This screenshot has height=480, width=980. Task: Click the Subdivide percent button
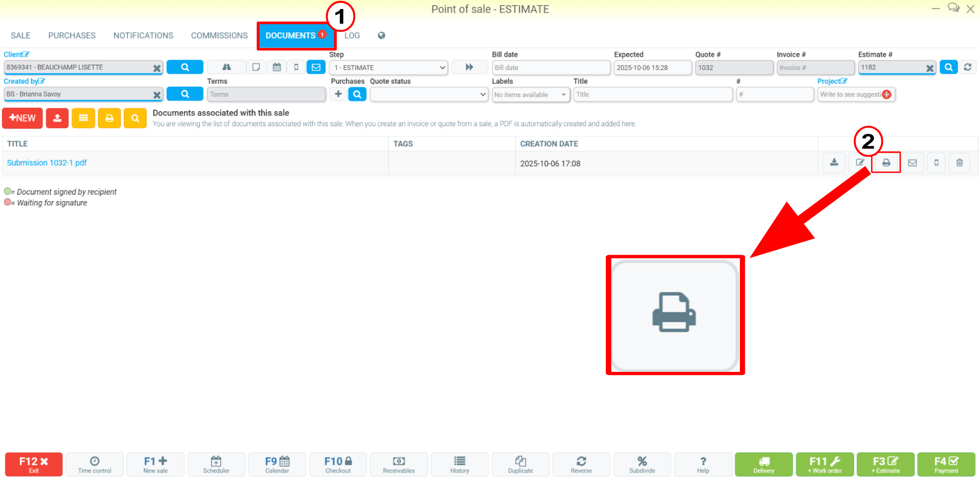pos(642,464)
